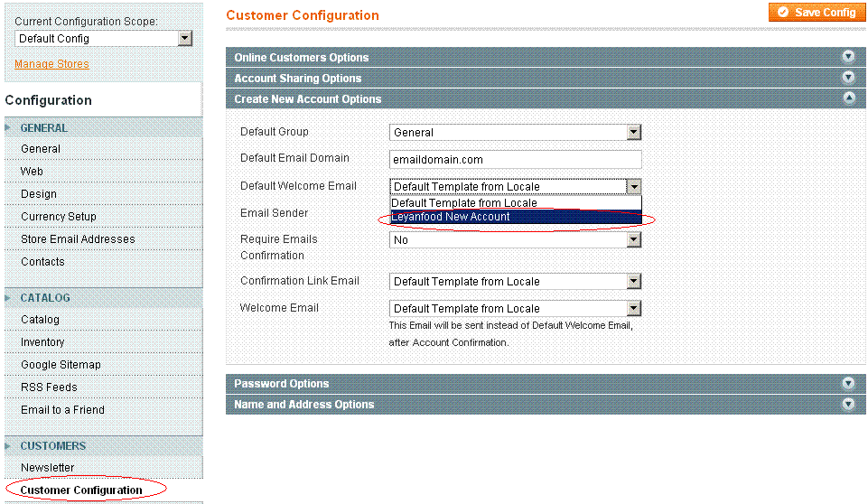
Task: Open the Account Sharing Options header
Action: tap(546, 78)
